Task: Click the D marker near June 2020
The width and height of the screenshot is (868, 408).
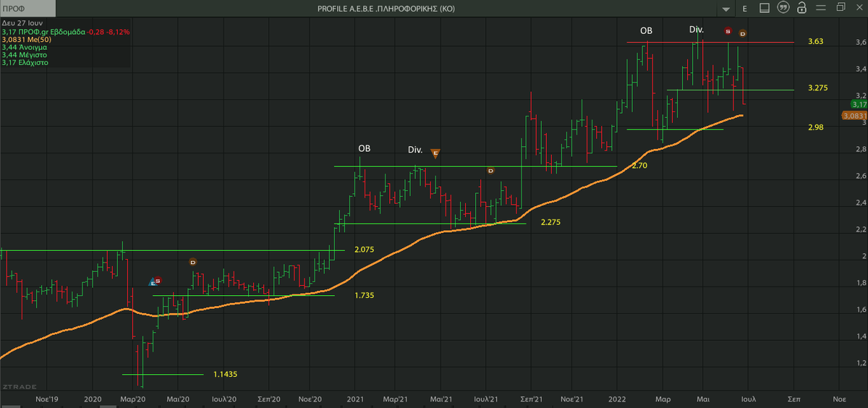Action: coord(192,262)
